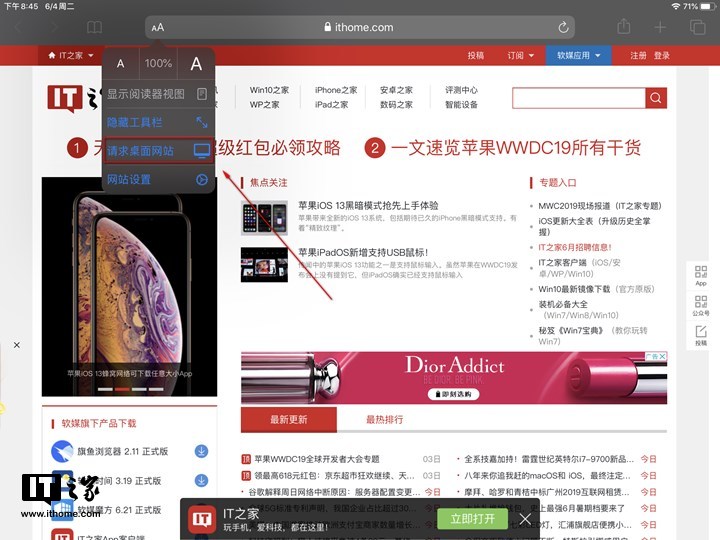Screen dimensions: 720x540
Task: Download 3.19 正式版 via arrow icon
Action: (x=201, y=480)
